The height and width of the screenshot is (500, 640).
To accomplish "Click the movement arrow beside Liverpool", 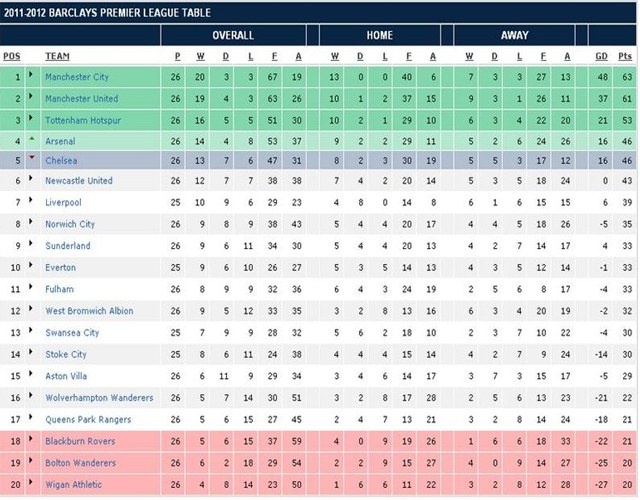I will point(31,203).
